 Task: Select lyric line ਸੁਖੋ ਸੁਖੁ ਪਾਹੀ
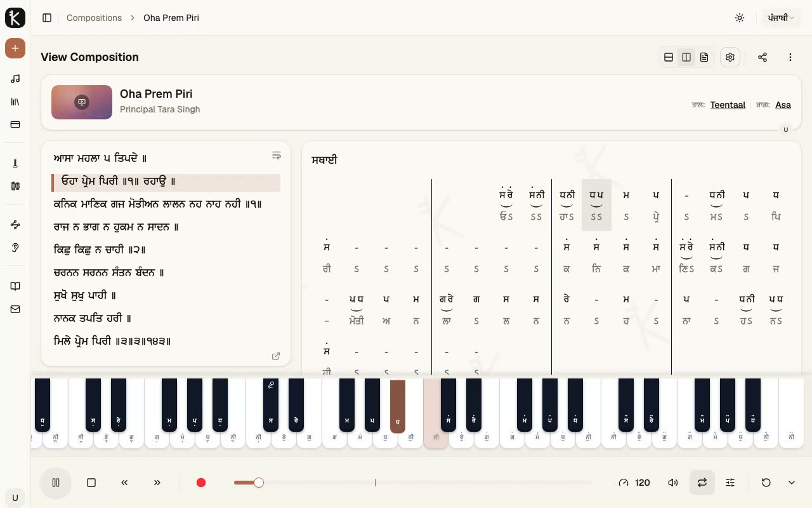(85, 295)
